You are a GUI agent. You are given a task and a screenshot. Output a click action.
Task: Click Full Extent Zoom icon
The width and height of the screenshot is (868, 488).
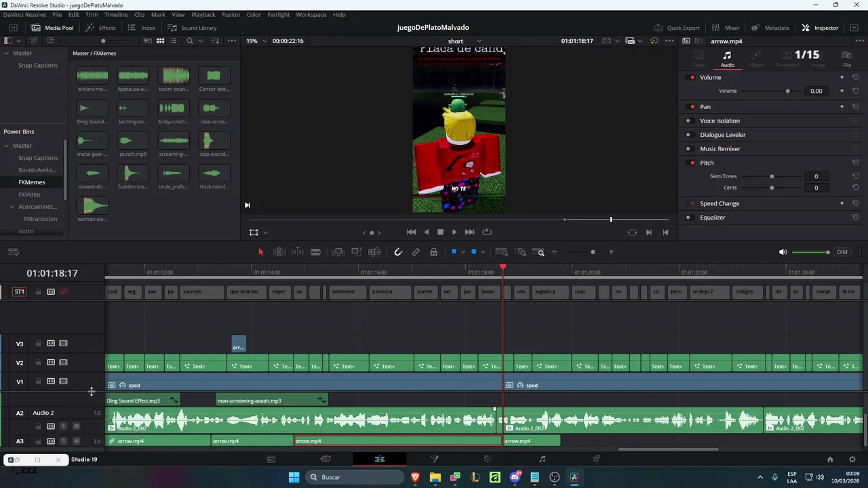pos(502,252)
